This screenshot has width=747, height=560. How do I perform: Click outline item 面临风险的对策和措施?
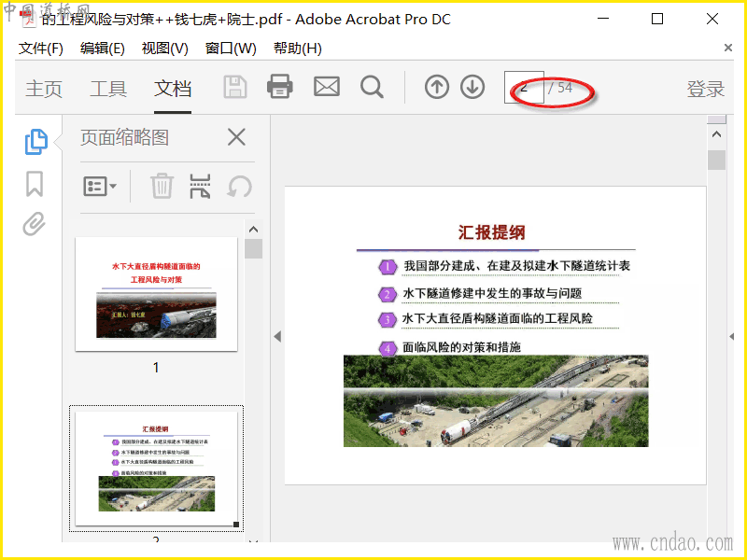click(x=461, y=347)
